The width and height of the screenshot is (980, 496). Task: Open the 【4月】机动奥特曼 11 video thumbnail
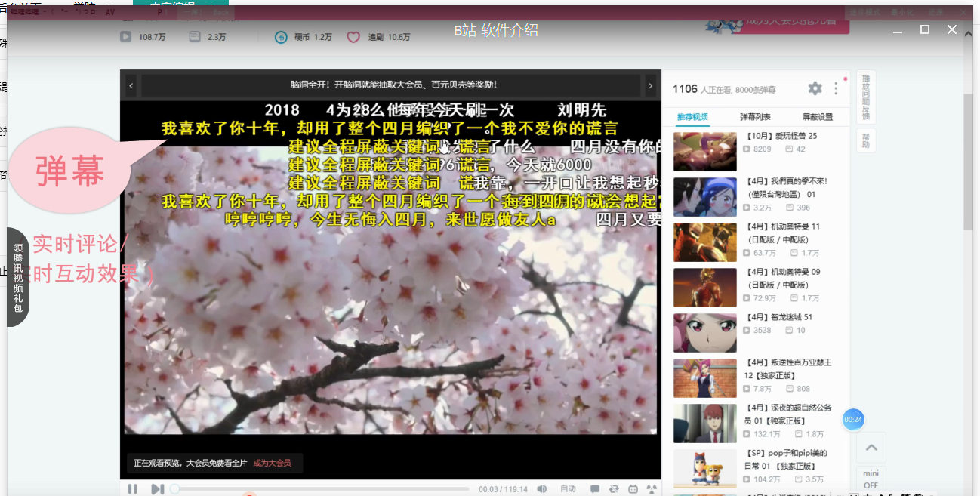[704, 242]
